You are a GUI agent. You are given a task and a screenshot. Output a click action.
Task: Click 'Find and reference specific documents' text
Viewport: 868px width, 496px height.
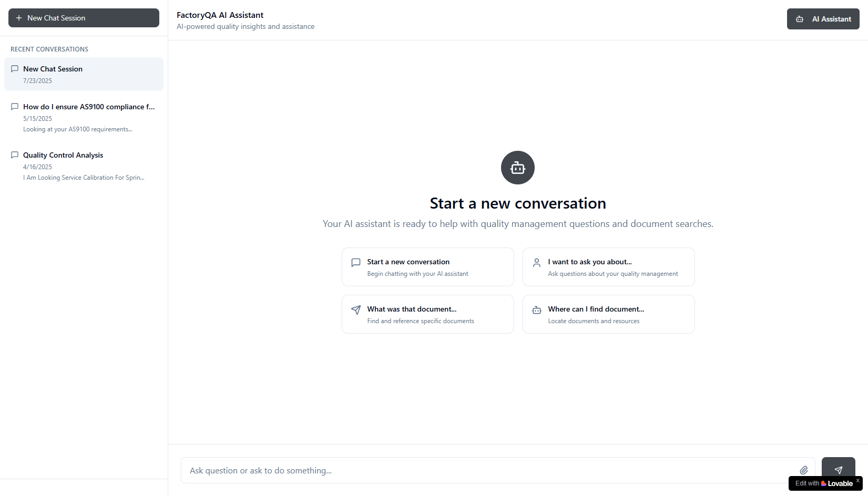click(421, 321)
